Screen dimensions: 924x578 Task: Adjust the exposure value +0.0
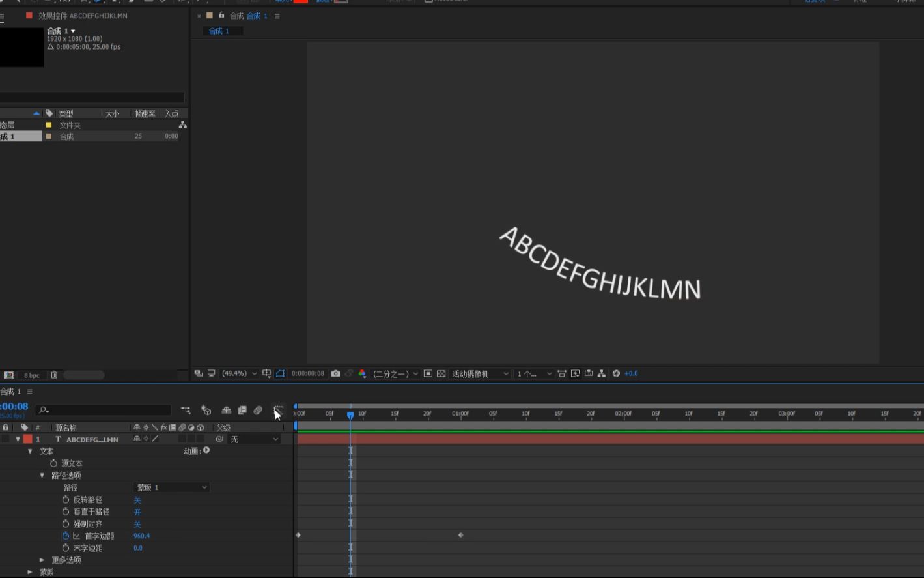point(631,374)
